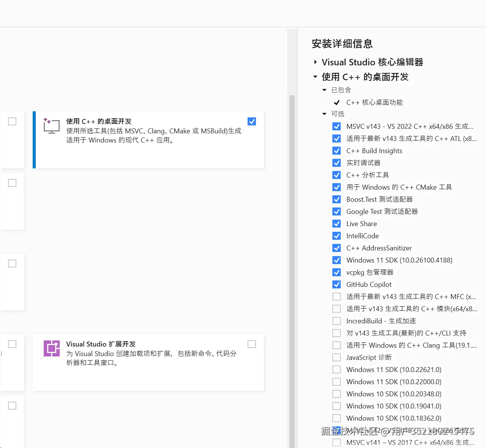Uncheck 实时调试器 option
Screen dimensions: 486x448
coord(337,163)
